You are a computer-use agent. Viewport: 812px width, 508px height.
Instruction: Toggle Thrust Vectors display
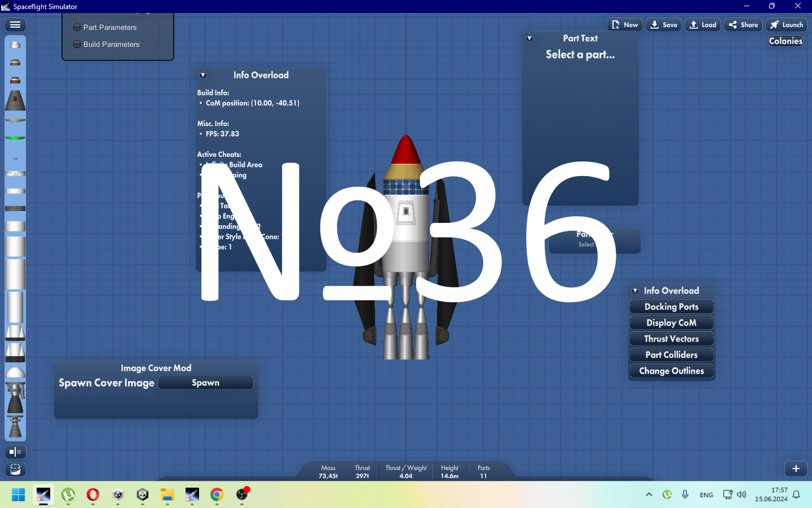[x=672, y=339]
